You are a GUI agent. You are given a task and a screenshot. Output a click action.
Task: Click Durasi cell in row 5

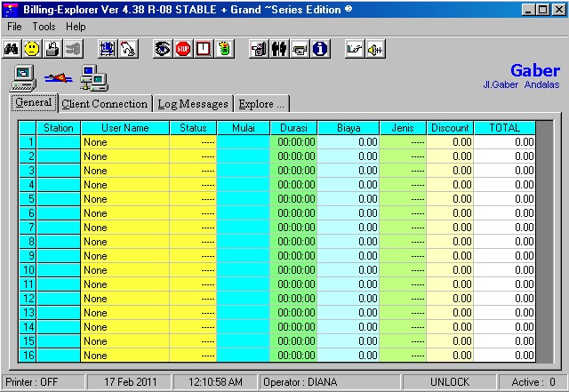[x=293, y=199]
